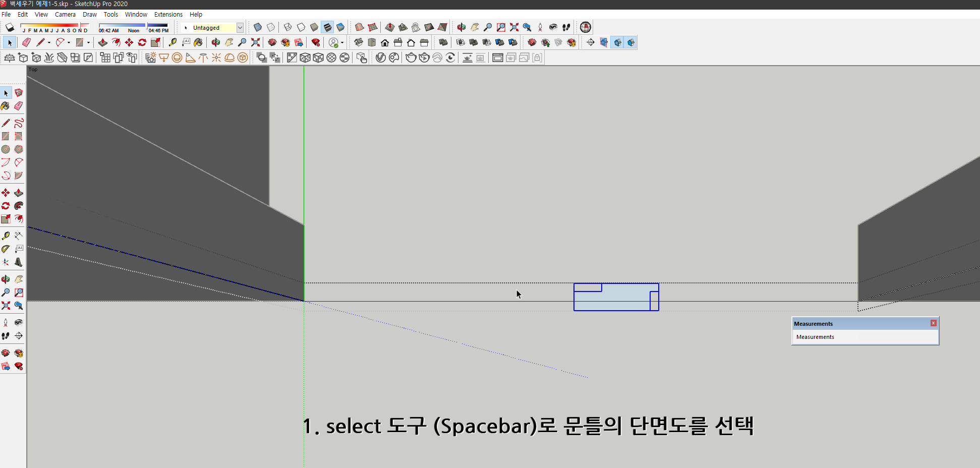Toggle display of section cuts
The height and width of the screenshot is (468, 980).
point(631,42)
